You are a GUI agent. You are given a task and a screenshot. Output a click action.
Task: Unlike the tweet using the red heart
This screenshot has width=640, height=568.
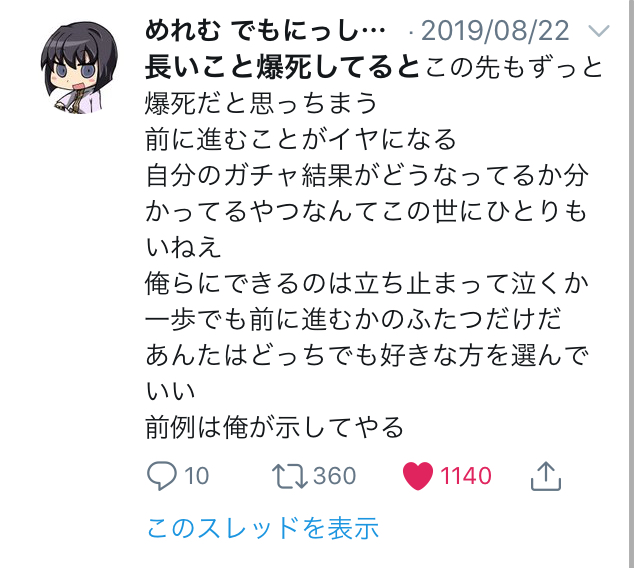[418, 476]
